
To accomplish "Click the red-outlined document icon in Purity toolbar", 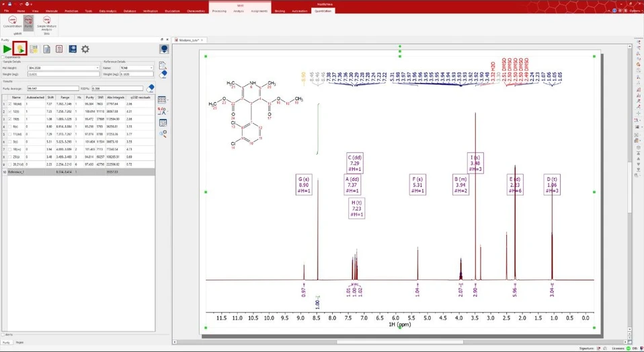I will point(59,49).
